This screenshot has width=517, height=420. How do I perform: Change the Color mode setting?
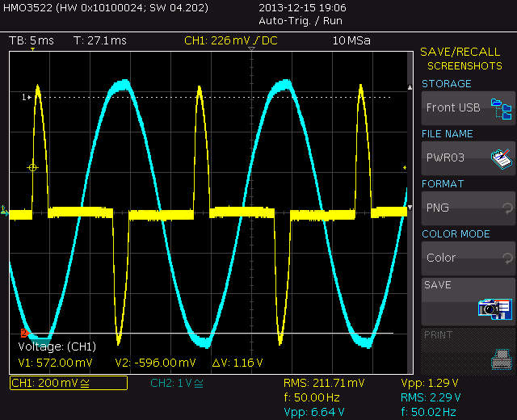click(x=469, y=258)
